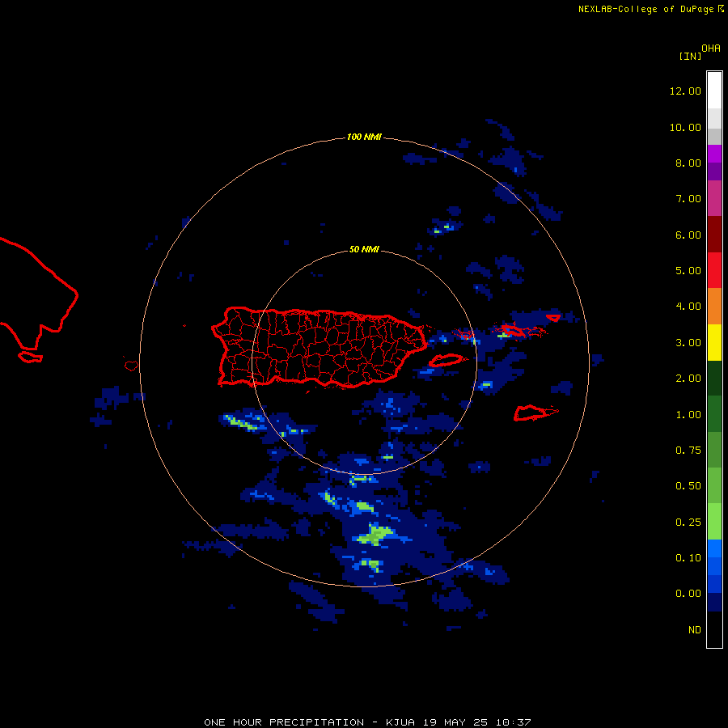This screenshot has height=728, width=728.
Task: Select the 5.00 legend value
Action: [688, 271]
